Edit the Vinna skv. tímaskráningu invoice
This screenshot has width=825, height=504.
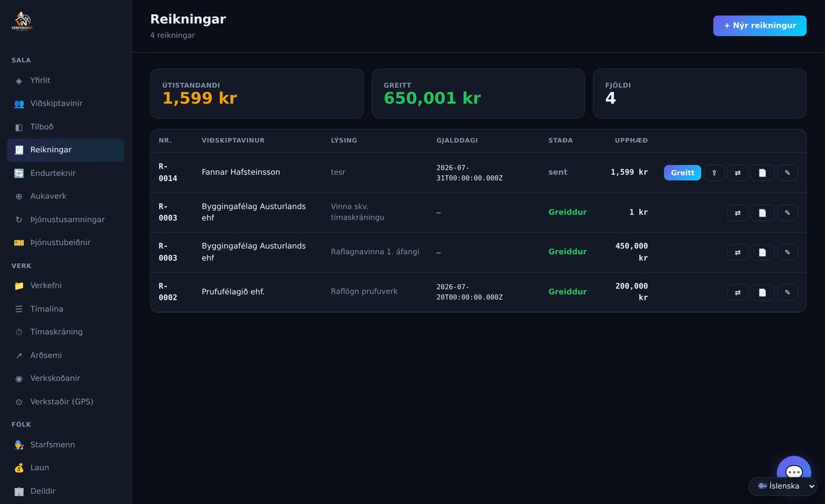(788, 213)
